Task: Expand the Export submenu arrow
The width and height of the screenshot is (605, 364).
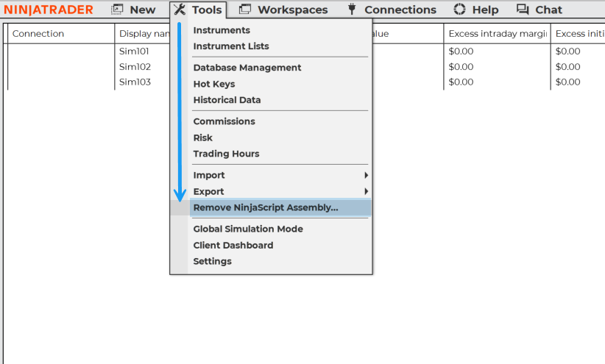Action: (x=366, y=191)
